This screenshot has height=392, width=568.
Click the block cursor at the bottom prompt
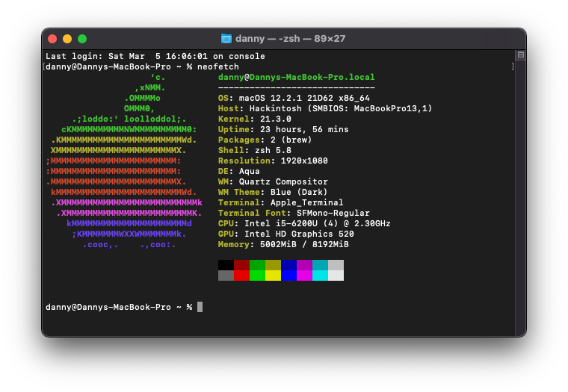pos(200,307)
